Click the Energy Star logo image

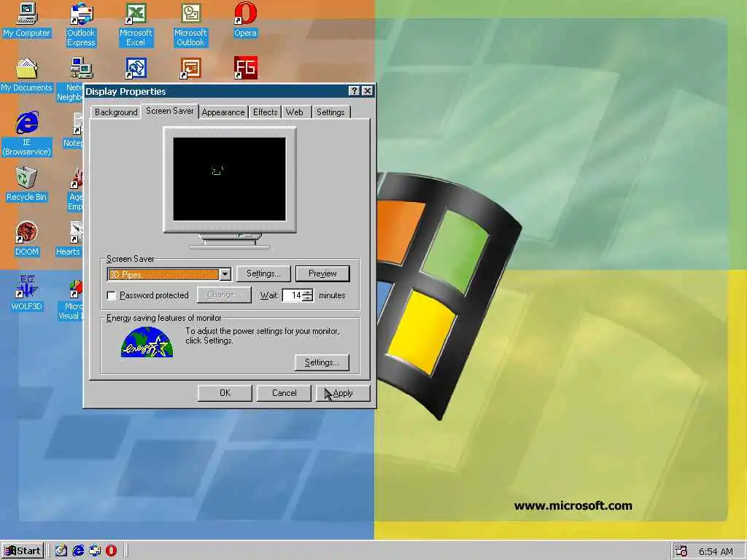(x=147, y=342)
